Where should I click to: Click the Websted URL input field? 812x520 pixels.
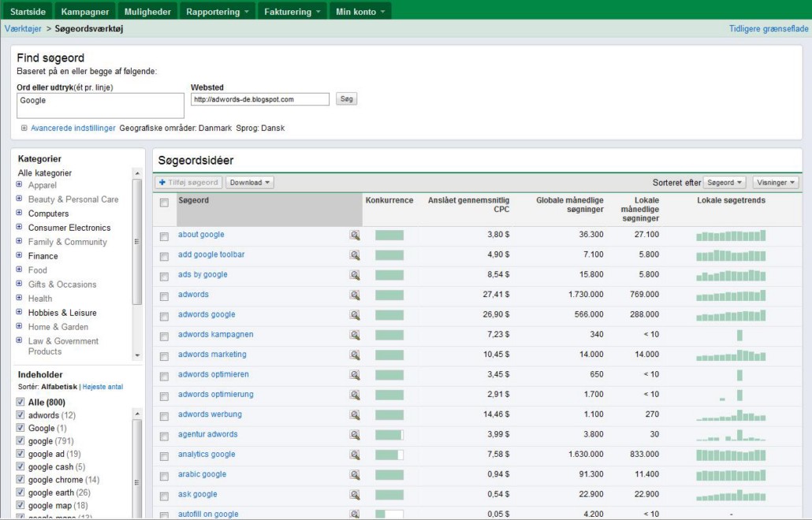coord(260,99)
